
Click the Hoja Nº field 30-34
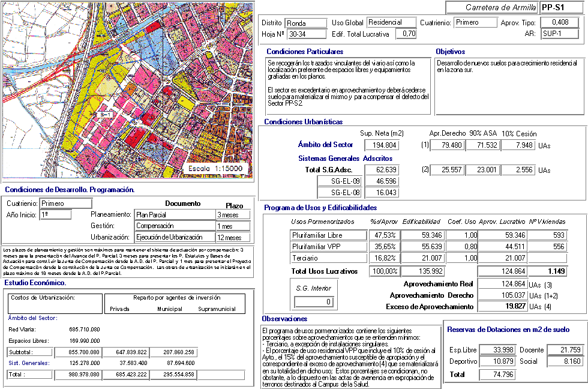pyautogui.click(x=304, y=34)
